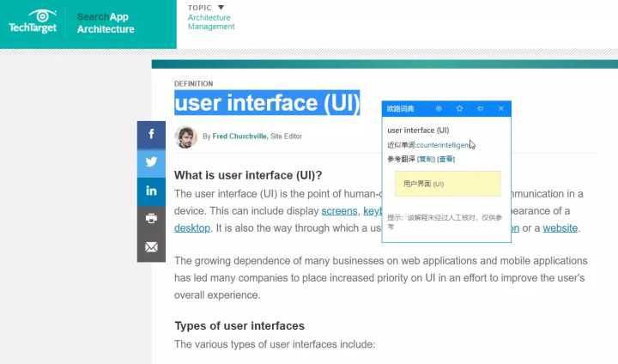Follow the 'website' hyperlink in the article
The image size is (618, 364).
coord(560,227)
